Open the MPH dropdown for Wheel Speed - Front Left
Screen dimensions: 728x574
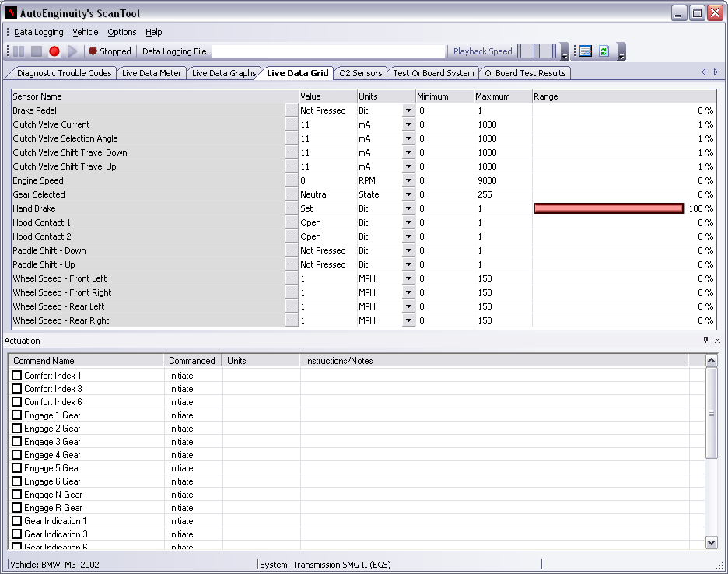(x=408, y=278)
